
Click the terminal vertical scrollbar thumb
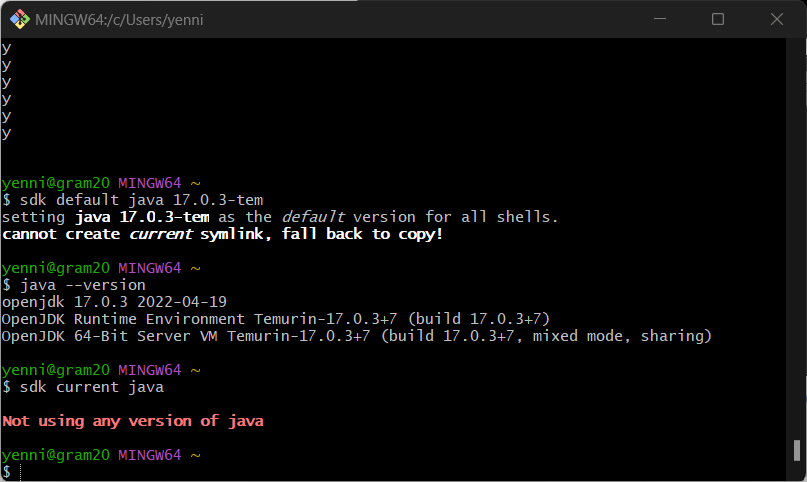[797, 451]
